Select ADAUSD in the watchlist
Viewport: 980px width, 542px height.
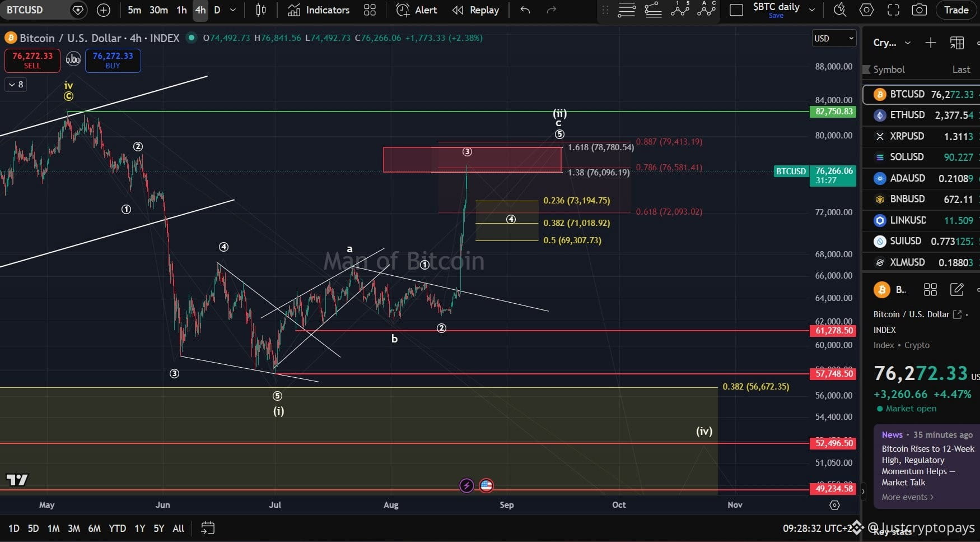(921, 178)
